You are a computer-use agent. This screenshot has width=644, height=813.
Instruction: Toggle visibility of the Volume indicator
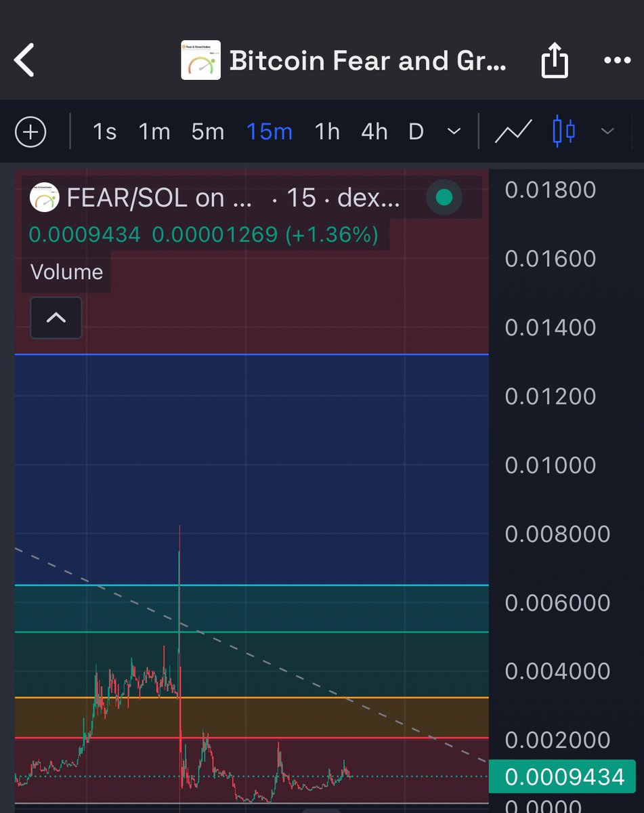tap(65, 272)
